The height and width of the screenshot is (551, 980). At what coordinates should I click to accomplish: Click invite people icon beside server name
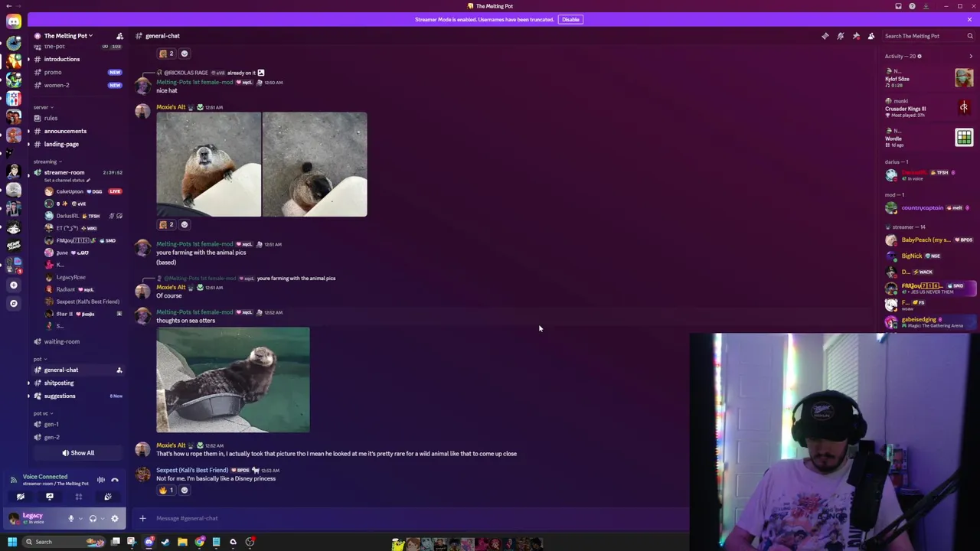(119, 36)
